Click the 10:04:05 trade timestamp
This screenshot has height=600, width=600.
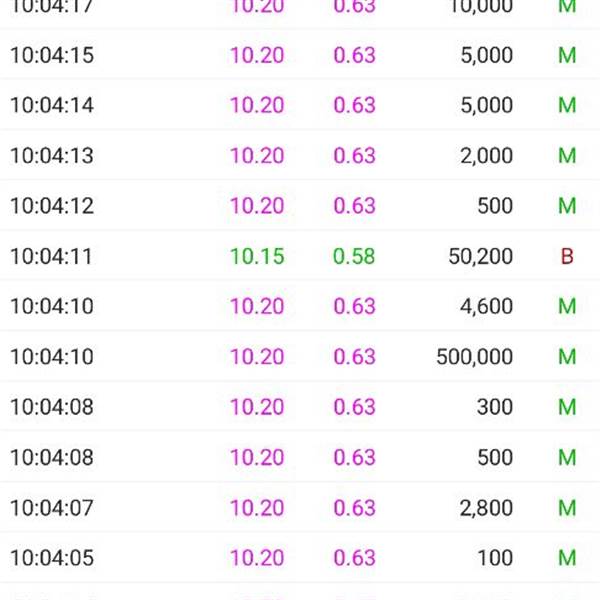(52, 558)
